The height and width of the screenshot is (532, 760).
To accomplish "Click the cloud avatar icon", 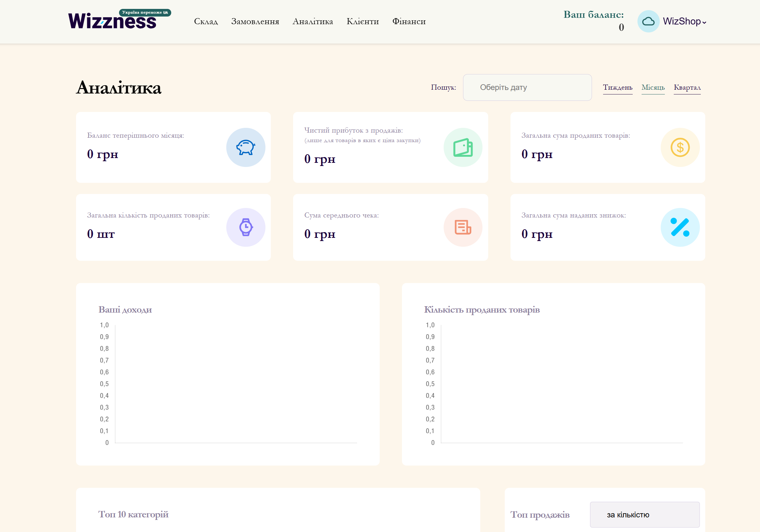I will click(x=648, y=21).
